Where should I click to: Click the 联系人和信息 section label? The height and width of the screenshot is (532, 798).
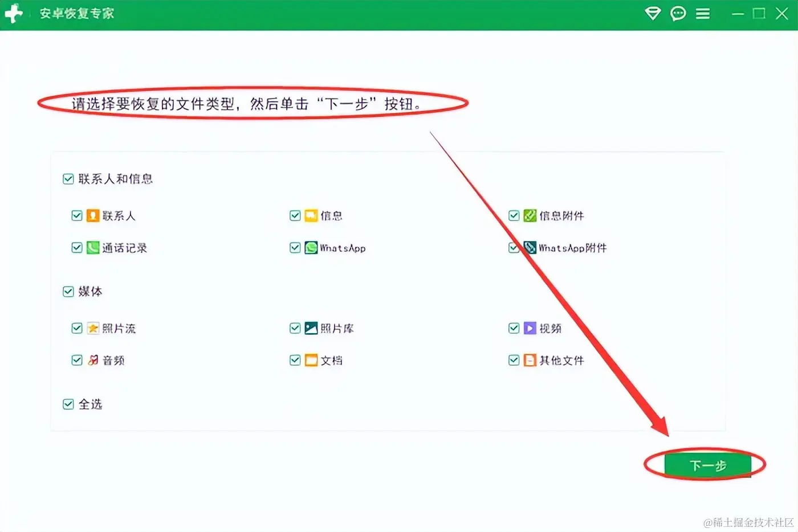pyautogui.click(x=116, y=179)
